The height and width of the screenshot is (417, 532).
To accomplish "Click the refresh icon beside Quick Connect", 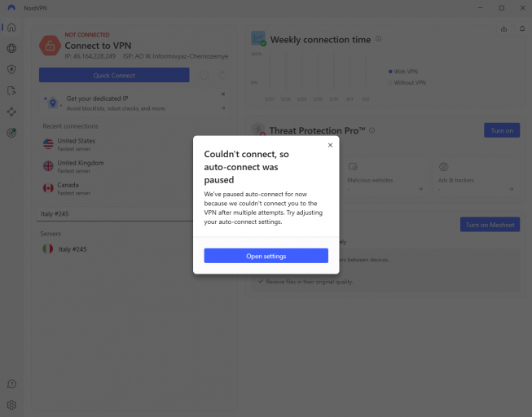I will click(x=222, y=75).
